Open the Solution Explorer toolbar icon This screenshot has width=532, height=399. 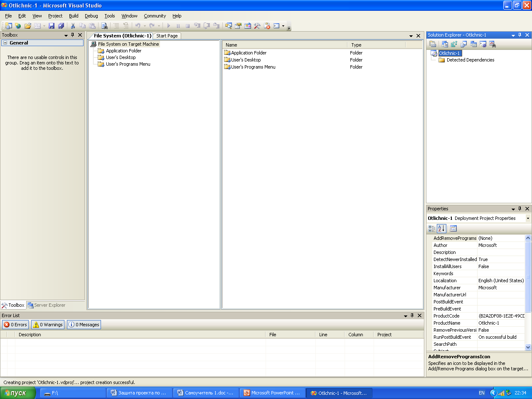point(229,26)
